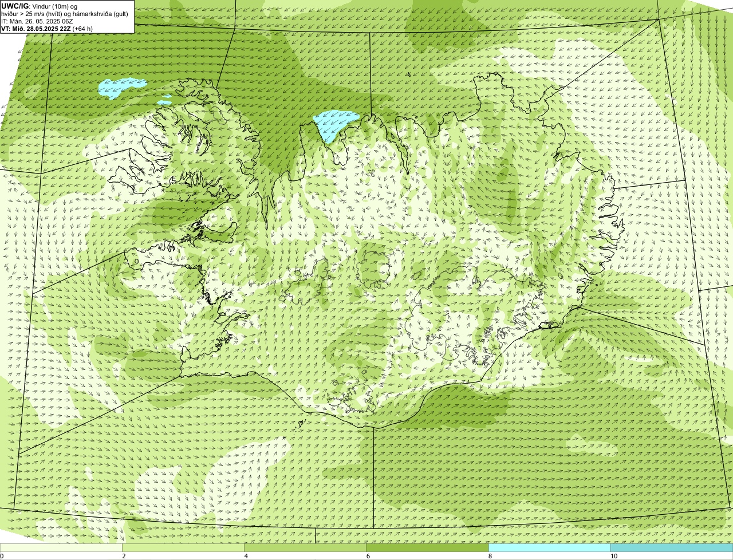Click the pale yellow 0–2 legend color segment
The width and height of the screenshot is (733, 560).
61,547
